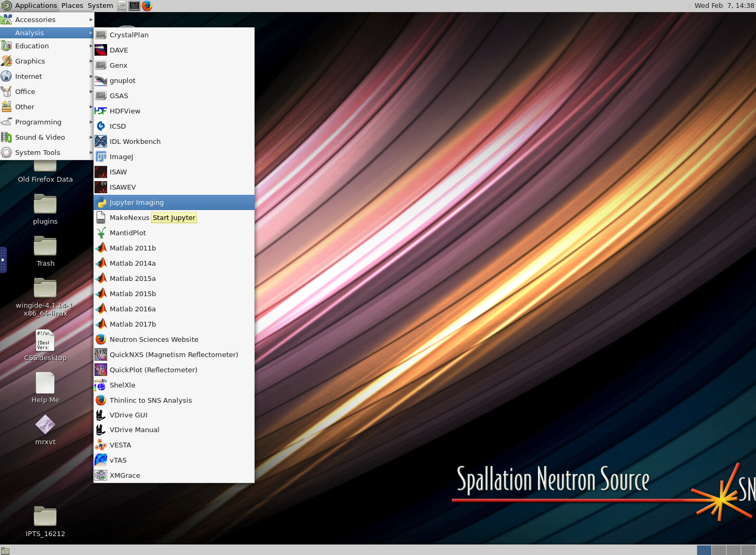Click the Matlab 2011b icon
Screen dimensions: 756x555
pos(101,248)
